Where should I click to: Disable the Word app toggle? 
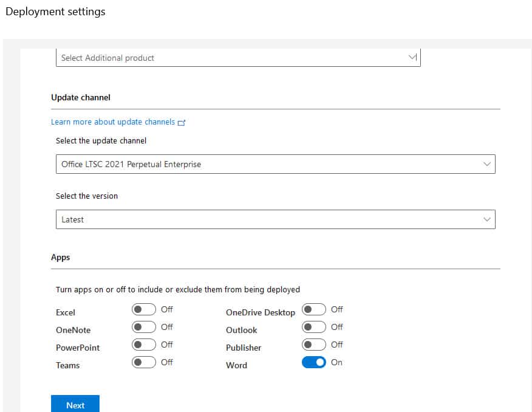click(315, 362)
